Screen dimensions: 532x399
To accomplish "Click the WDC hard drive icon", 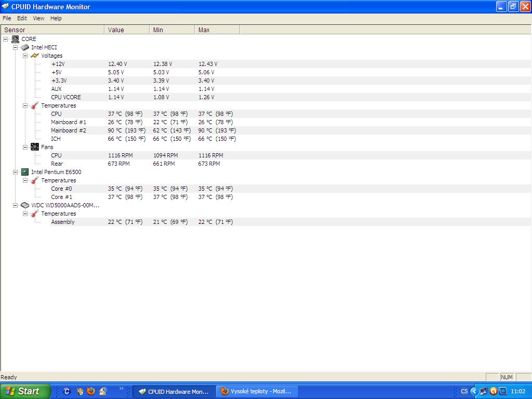I will coord(25,205).
